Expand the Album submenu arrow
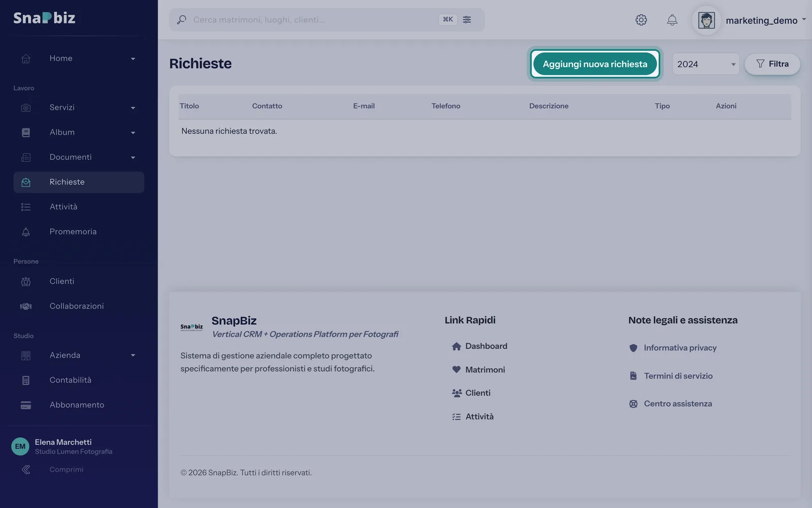This screenshot has width=812, height=508. coord(133,133)
